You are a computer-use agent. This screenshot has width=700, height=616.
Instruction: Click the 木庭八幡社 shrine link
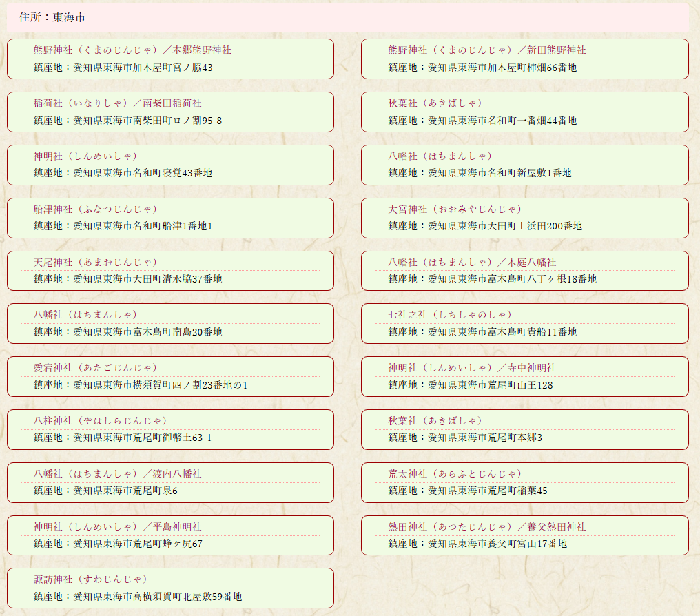click(471, 263)
